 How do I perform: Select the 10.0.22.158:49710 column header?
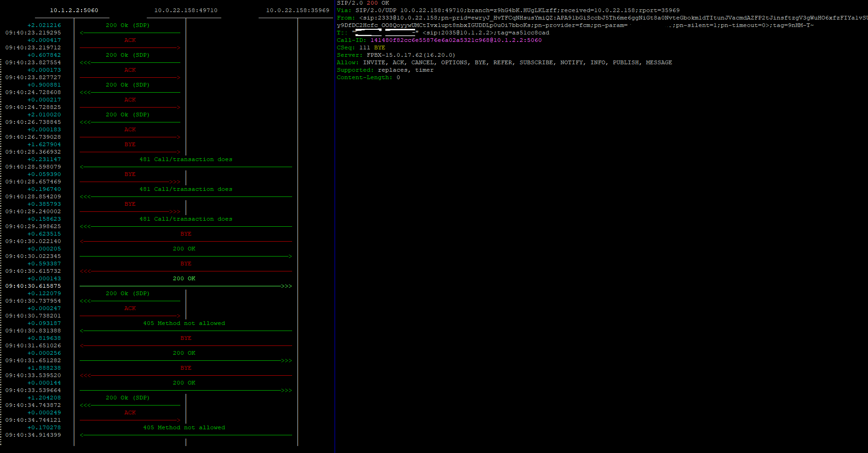[x=185, y=10]
